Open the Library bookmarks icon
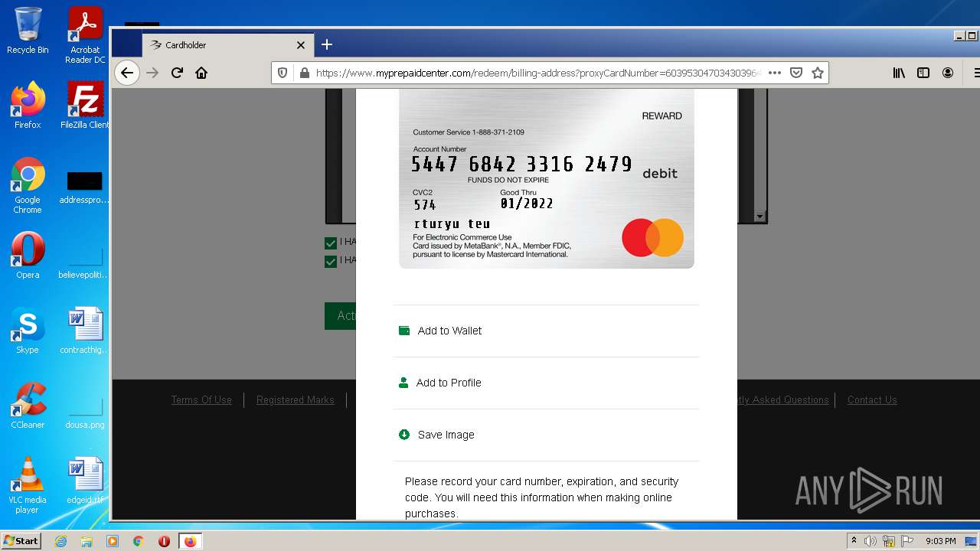Screen dimensions: 980x551 click(x=899, y=73)
